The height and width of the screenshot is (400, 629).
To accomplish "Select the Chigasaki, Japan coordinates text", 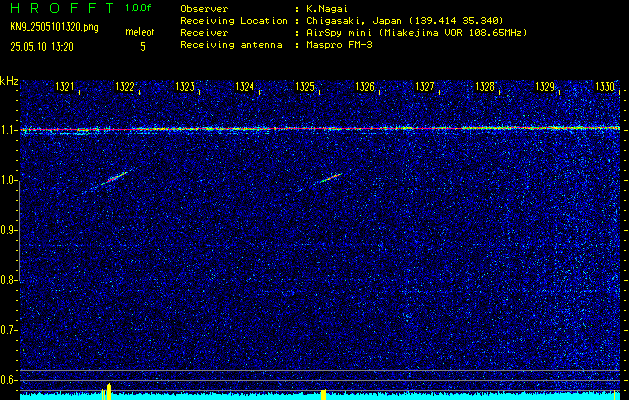I will coord(405,20).
